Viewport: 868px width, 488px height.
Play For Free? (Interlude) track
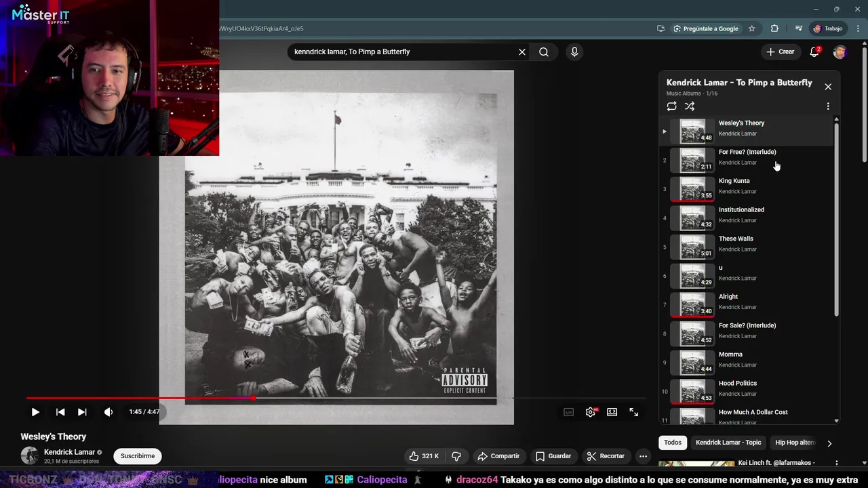746,160
